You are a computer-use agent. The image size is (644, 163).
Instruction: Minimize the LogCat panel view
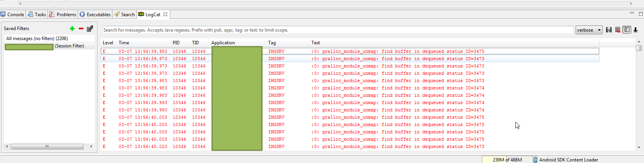[632, 13]
